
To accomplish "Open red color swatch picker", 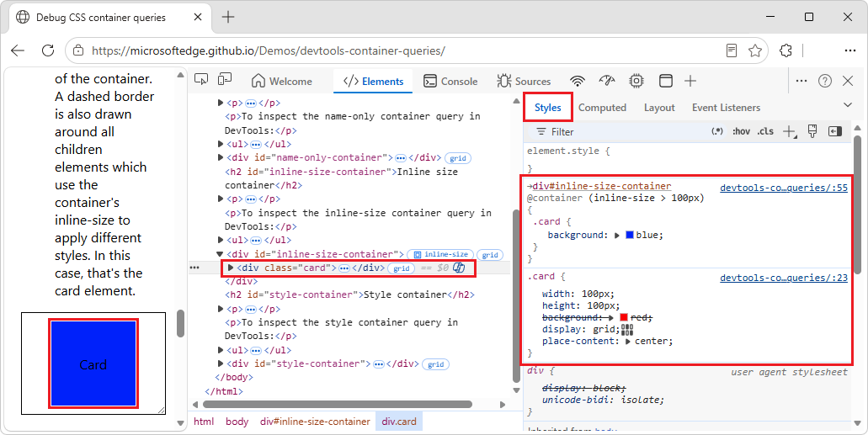I will click(624, 318).
